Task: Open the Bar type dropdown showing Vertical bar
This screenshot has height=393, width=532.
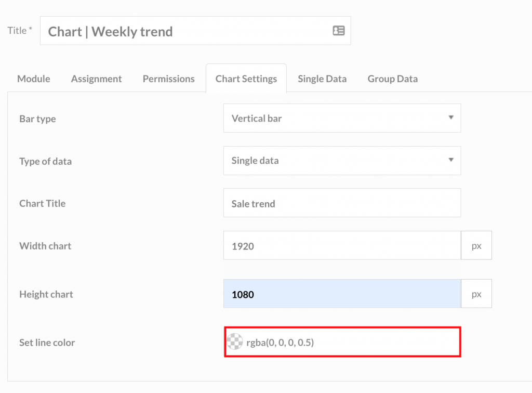Action: click(342, 118)
